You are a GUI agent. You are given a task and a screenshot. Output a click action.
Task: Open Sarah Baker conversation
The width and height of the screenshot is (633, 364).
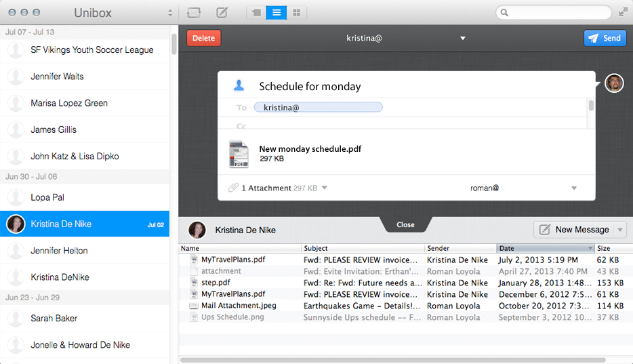tap(85, 319)
